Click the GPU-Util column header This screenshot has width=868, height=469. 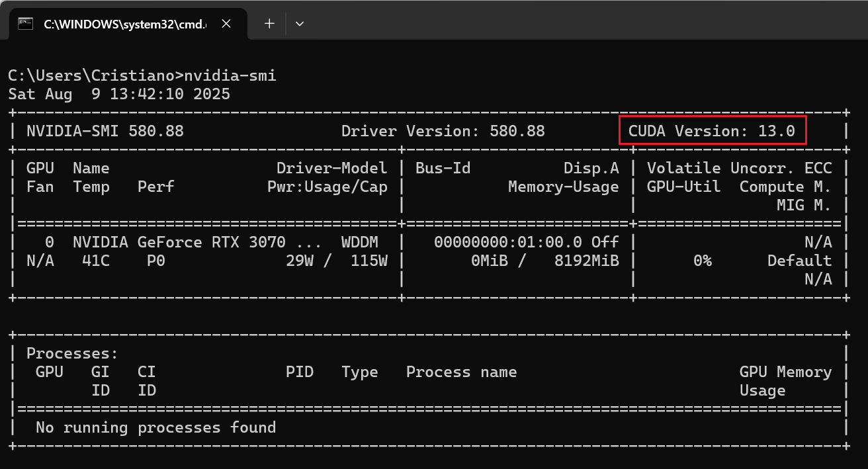[x=684, y=187]
